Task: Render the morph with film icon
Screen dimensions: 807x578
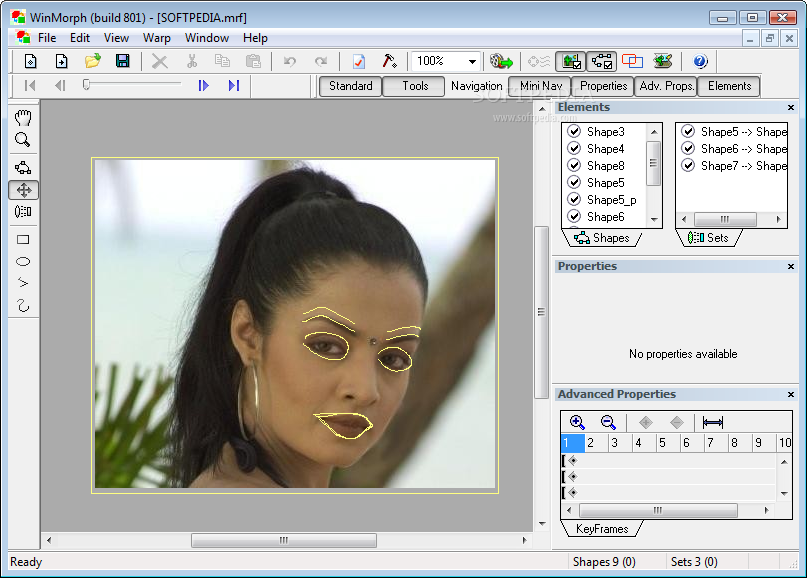Action: click(501, 62)
